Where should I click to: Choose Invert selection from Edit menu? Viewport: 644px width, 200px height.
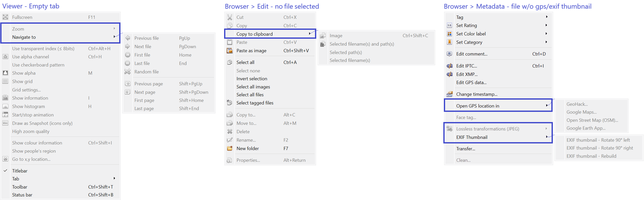click(x=252, y=79)
